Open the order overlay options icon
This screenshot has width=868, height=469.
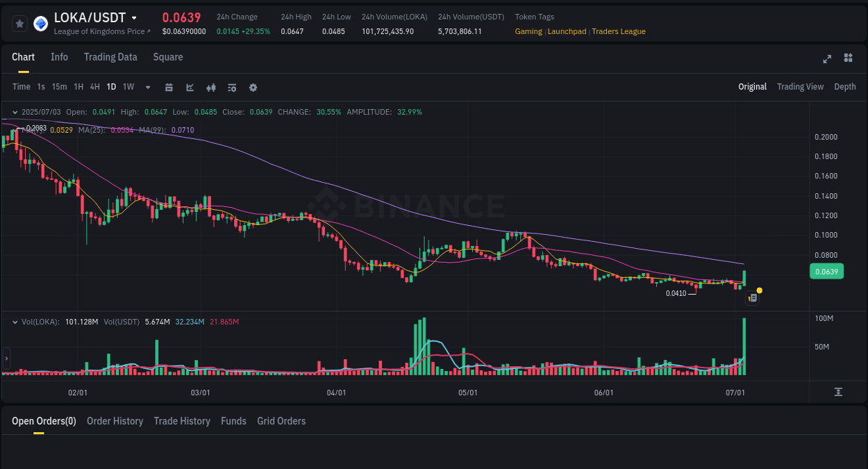(231, 87)
